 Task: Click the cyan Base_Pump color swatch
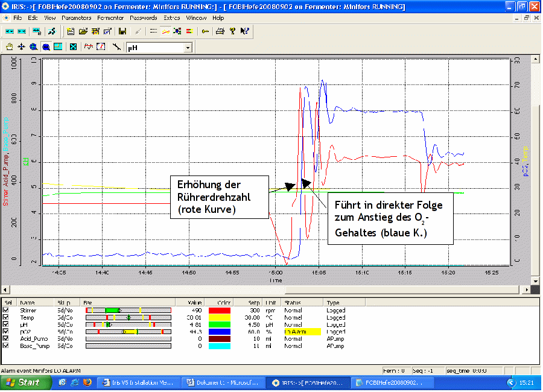(x=220, y=347)
